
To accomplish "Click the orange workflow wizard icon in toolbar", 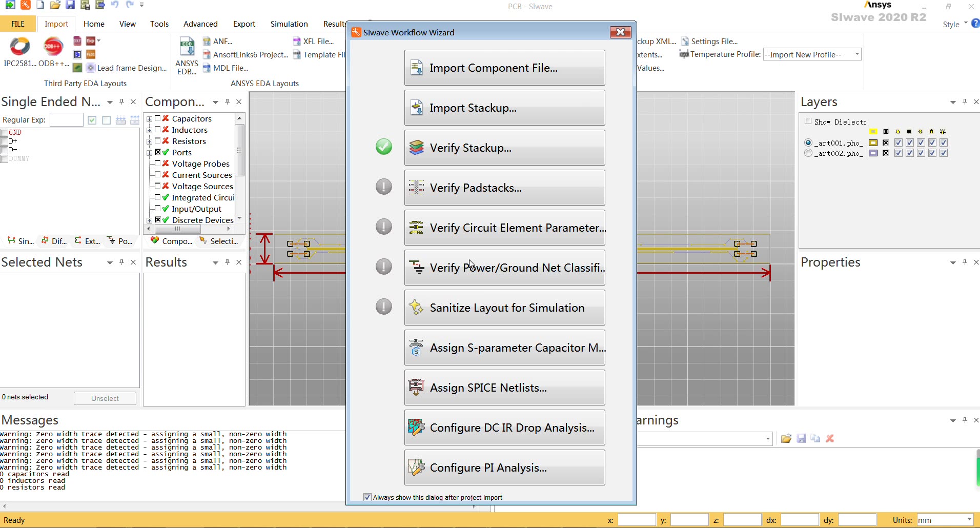I will (25, 5).
